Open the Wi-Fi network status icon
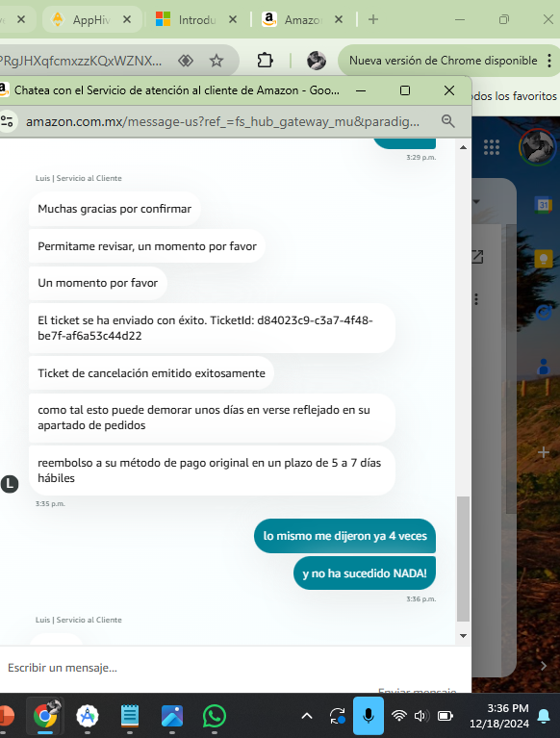Screen dimensions: 560x738 [x=399, y=716]
